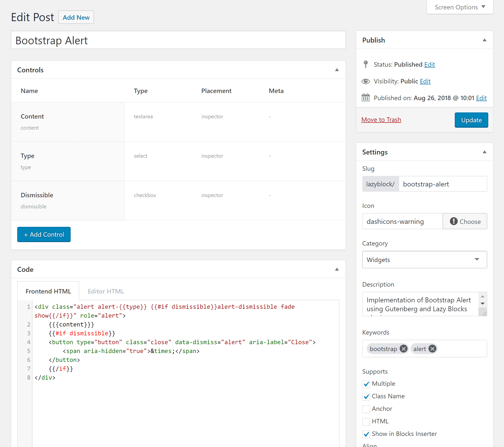Toggle the Class Name support checkbox
504x447 pixels.
366,397
